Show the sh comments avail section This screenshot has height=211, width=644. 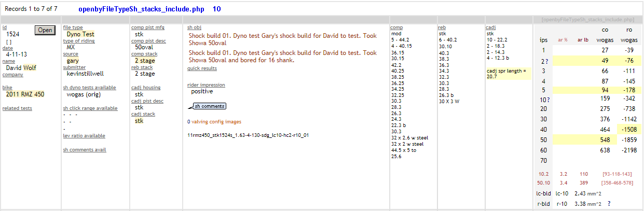[x=84, y=150]
